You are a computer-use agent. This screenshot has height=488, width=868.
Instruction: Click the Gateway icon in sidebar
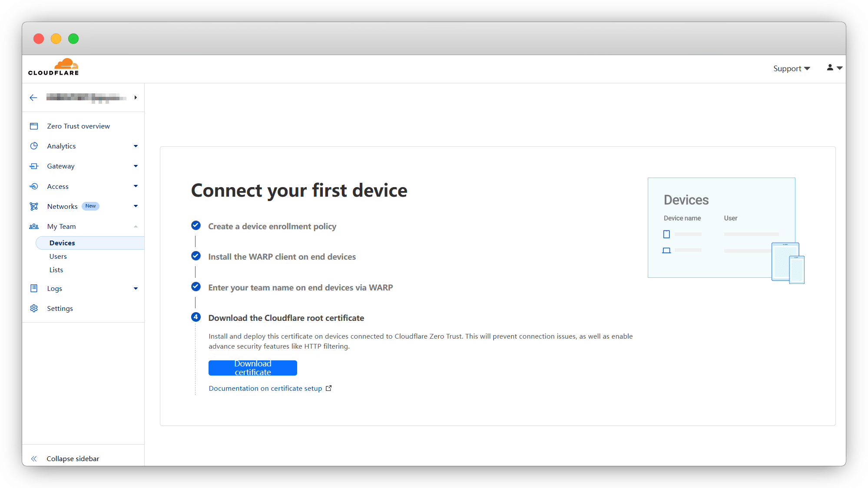click(34, 166)
